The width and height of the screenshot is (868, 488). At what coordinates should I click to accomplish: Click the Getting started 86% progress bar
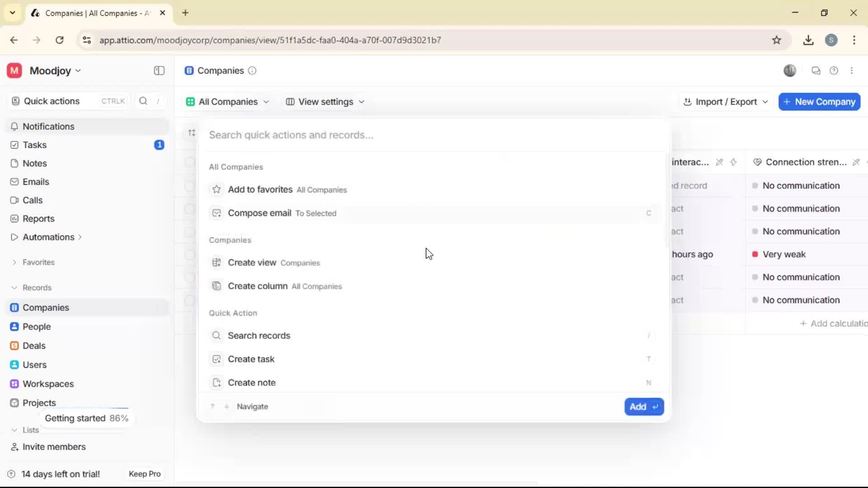[x=87, y=418]
